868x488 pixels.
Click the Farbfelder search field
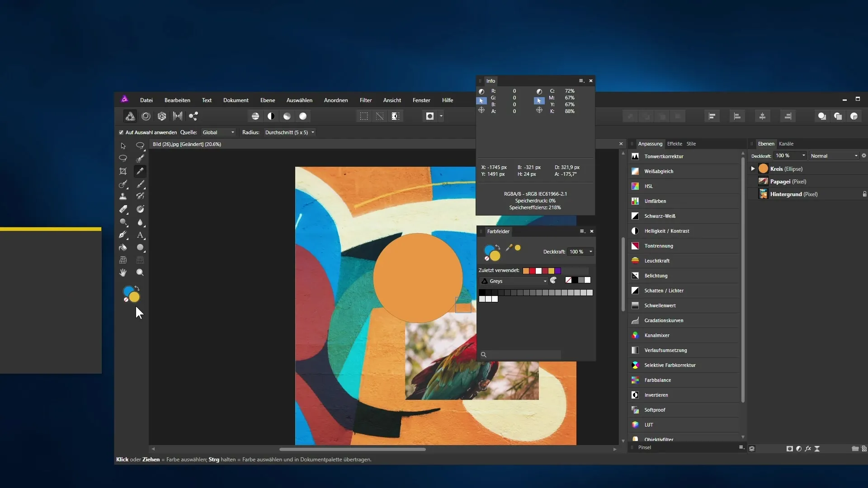click(x=520, y=355)
